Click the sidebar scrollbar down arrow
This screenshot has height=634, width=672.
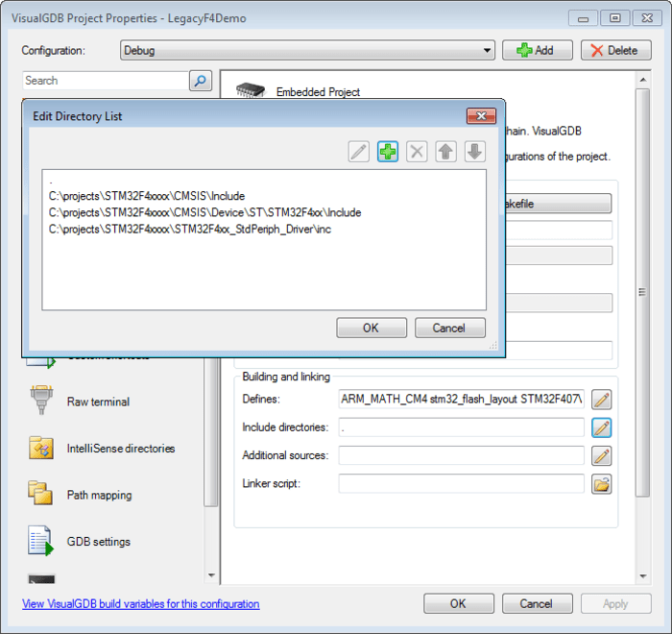click(211, 575)
